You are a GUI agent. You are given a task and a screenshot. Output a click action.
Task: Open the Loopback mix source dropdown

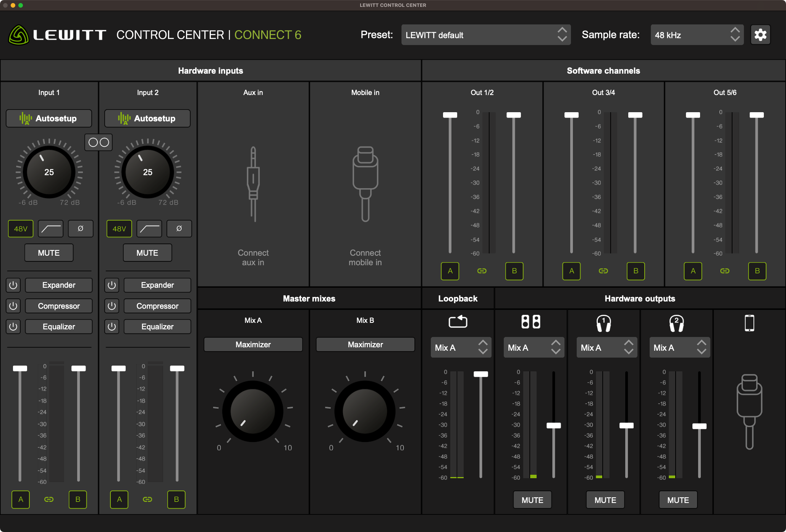point(461,347)
